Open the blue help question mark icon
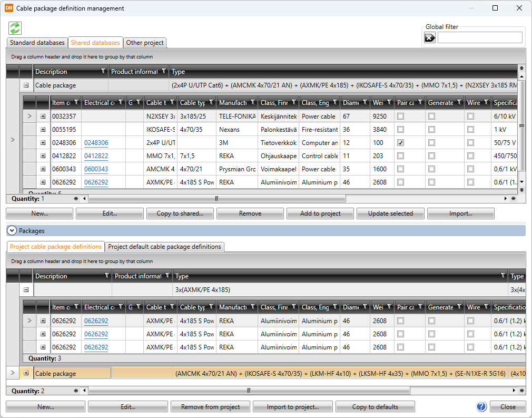532x418 pixels. coord(481,406)
